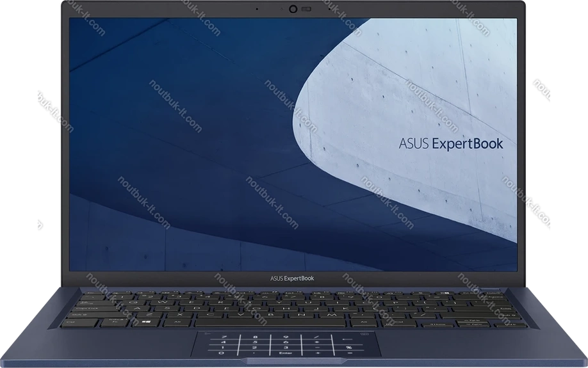Tap the divide slash on the NumberPad

point(316,337)
